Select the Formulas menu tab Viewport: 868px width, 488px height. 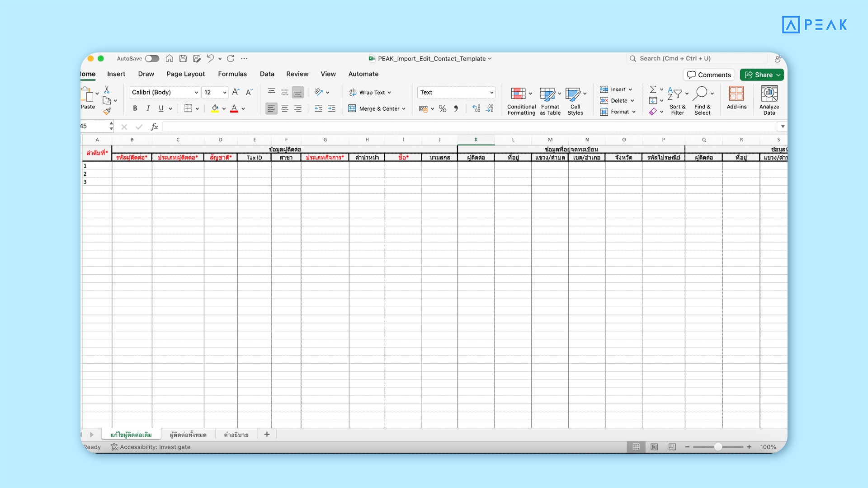[232, 74]
